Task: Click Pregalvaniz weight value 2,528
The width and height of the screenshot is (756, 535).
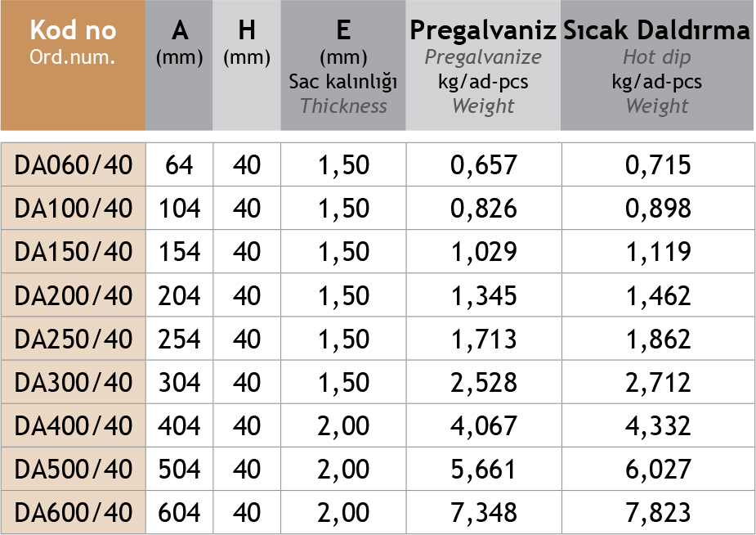Action: [483, 382]
